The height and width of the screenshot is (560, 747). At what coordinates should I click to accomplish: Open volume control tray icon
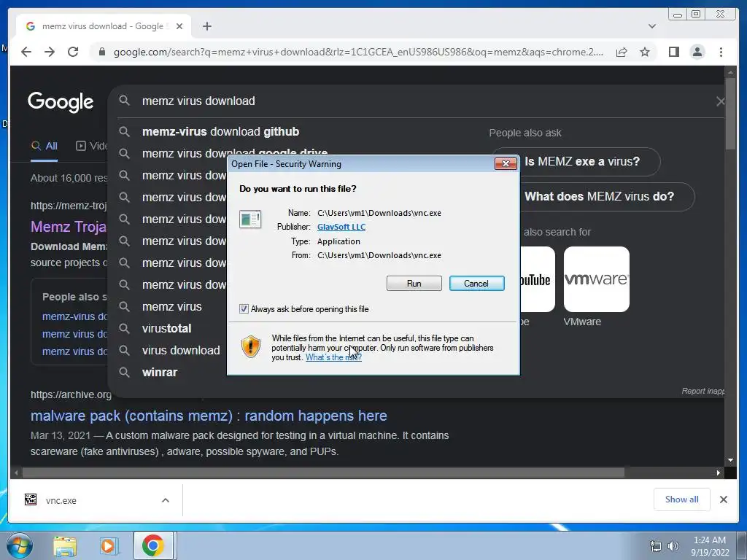point(673,546)
